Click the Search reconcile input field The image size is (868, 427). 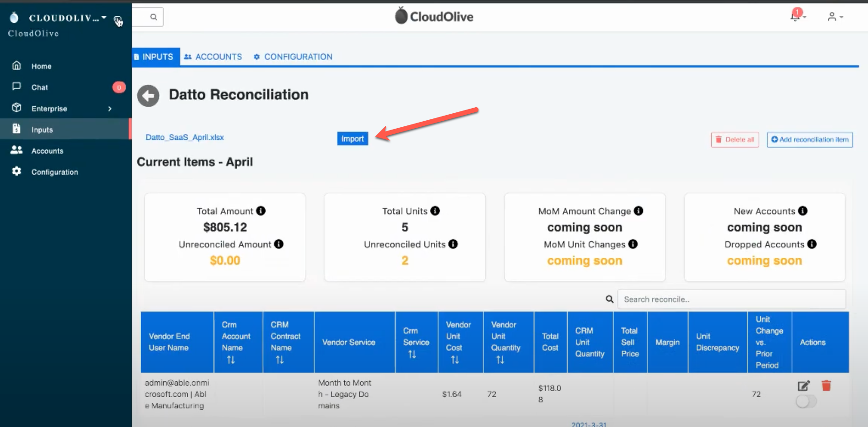tap(731, 299)
